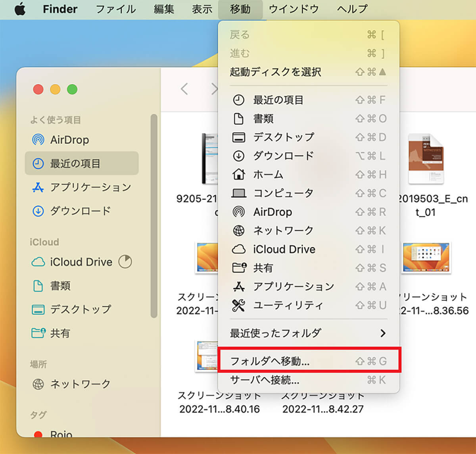
Task: Select 最近の項目 label in the sidebar
Action: [x=75, y=164]
